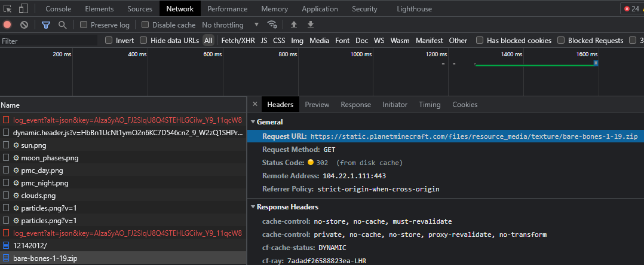
Task: Filter requests by Font
Action: 342,40
